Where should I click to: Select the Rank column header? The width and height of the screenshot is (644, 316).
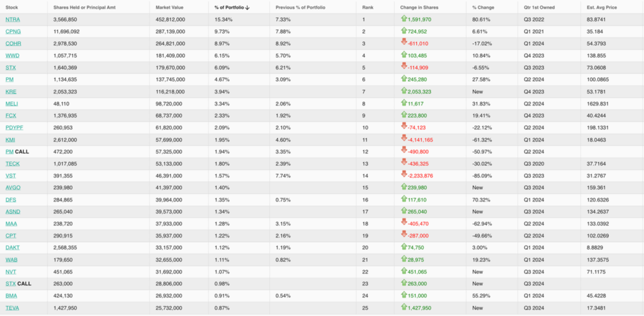[x=368, y=8]
